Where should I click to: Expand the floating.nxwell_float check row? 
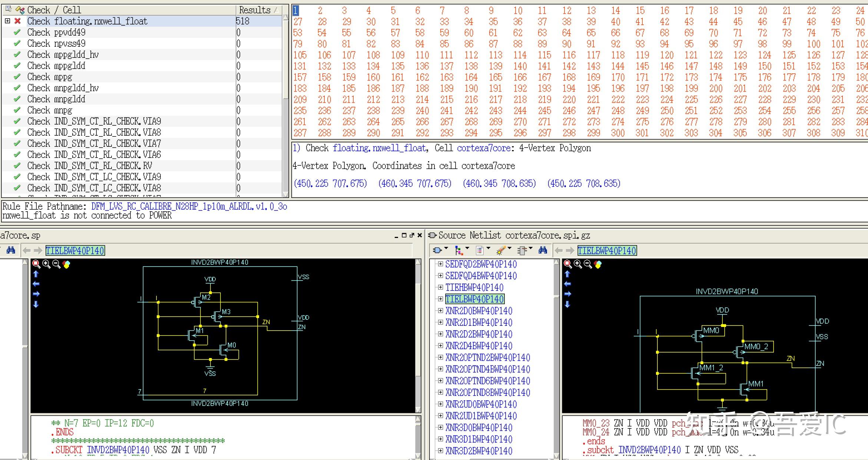[7, 21]
